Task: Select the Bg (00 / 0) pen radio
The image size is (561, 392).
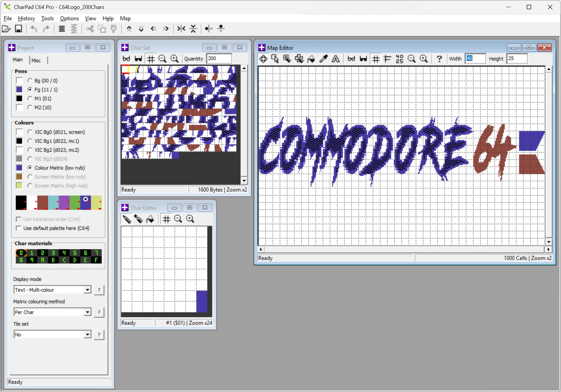Action: coord(30,80)
